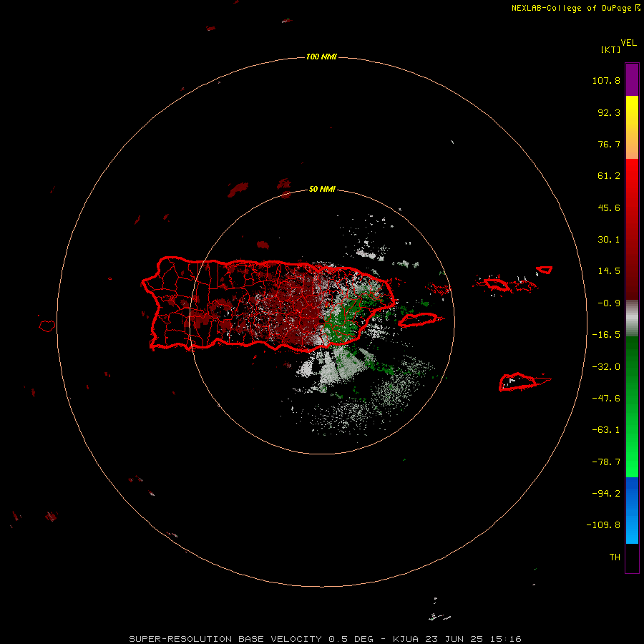Pick the light blue color bar segment
This screenshot has width=644, height=644.
pos(632,528)
